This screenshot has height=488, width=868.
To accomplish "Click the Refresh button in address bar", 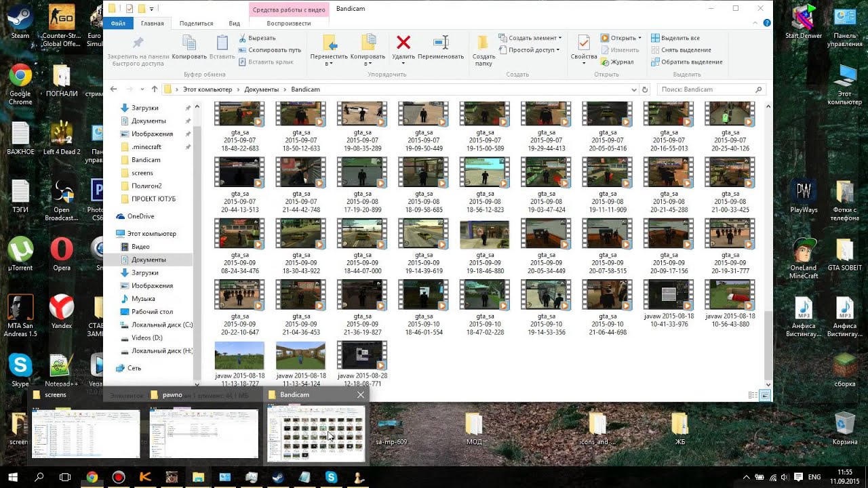I will pyautogui.click(x=645, y=89).
